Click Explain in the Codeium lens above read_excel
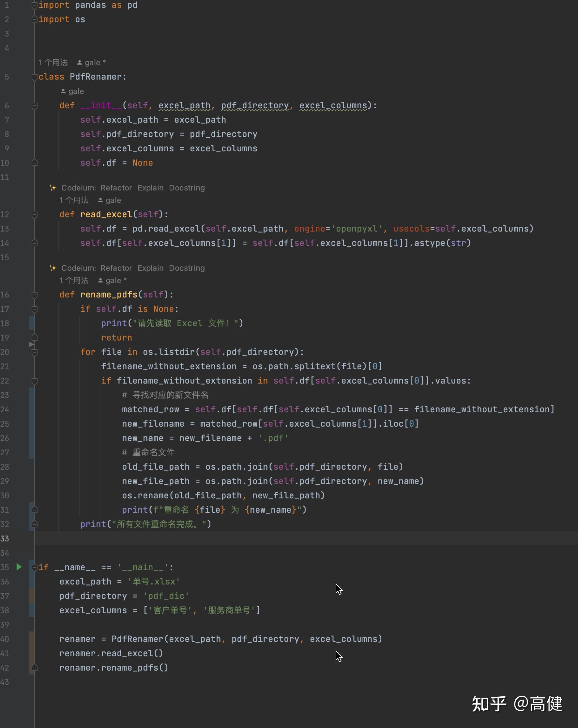The height and width of the screenshot is (728, 578). [x=151, y=188]
